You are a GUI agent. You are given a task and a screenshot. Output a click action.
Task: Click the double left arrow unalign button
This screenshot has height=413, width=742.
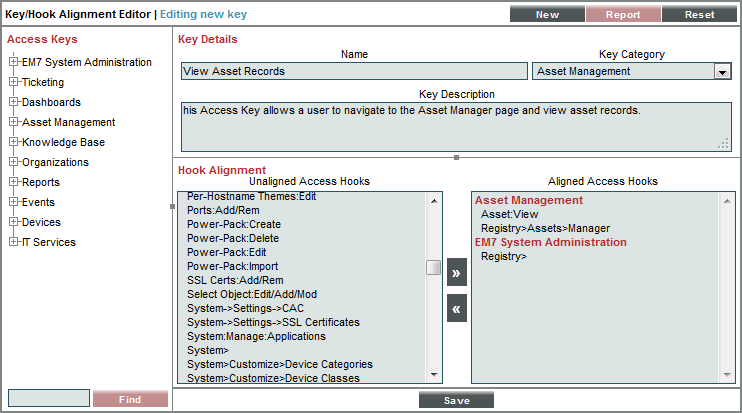click(457, 308)
